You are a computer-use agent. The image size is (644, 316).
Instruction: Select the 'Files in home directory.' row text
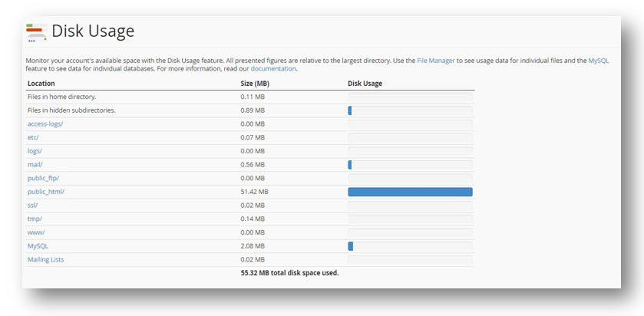point(61,97)
